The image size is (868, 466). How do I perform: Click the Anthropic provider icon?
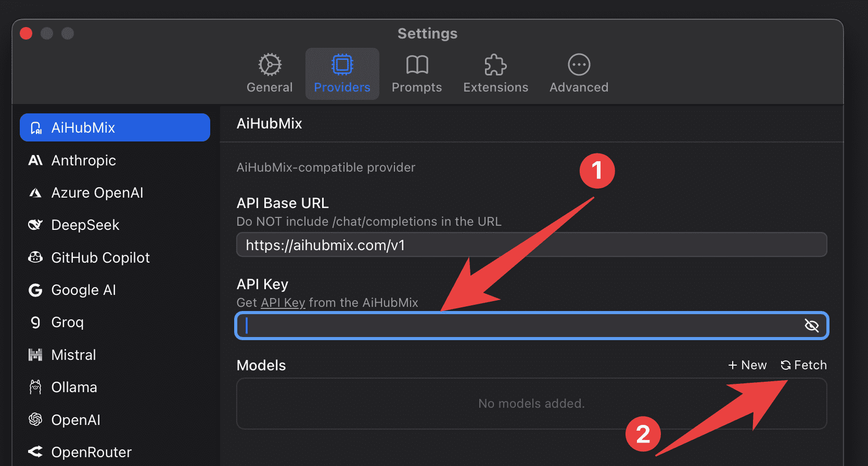35,160
